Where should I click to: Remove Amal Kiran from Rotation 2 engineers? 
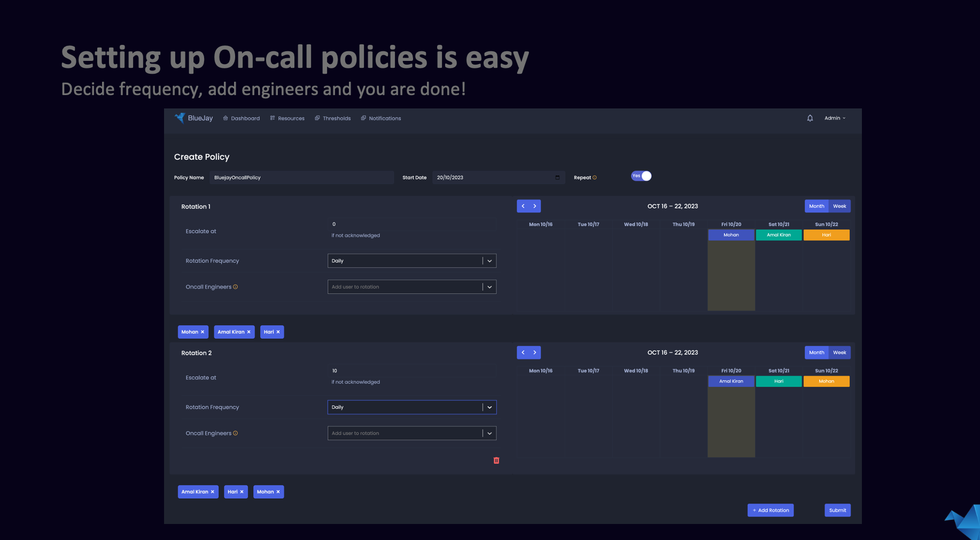(212, 492)
